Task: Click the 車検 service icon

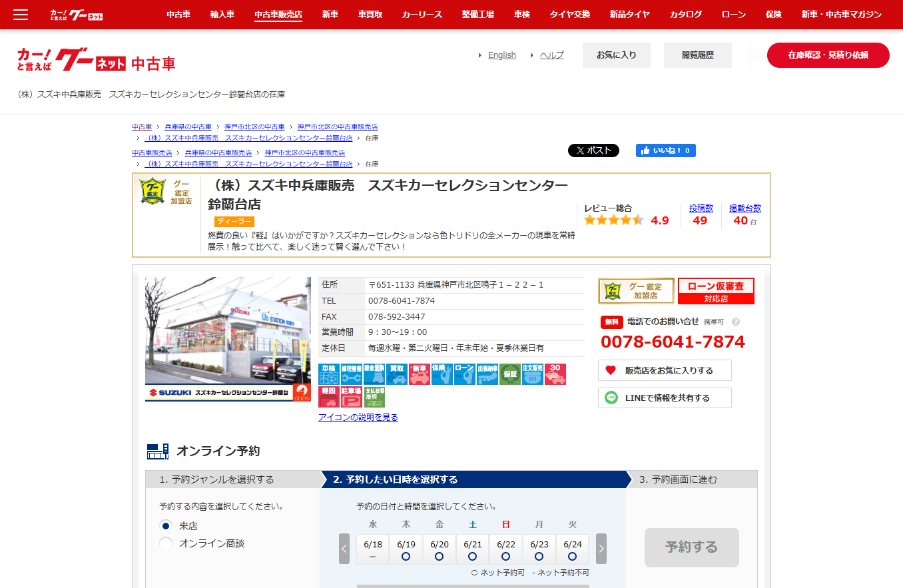Action: (329, 374)
